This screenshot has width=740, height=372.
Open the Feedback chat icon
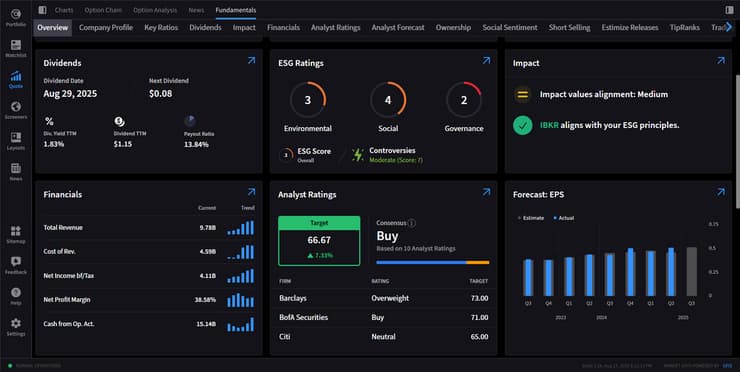pyautogui.click(x=16, y=262)
